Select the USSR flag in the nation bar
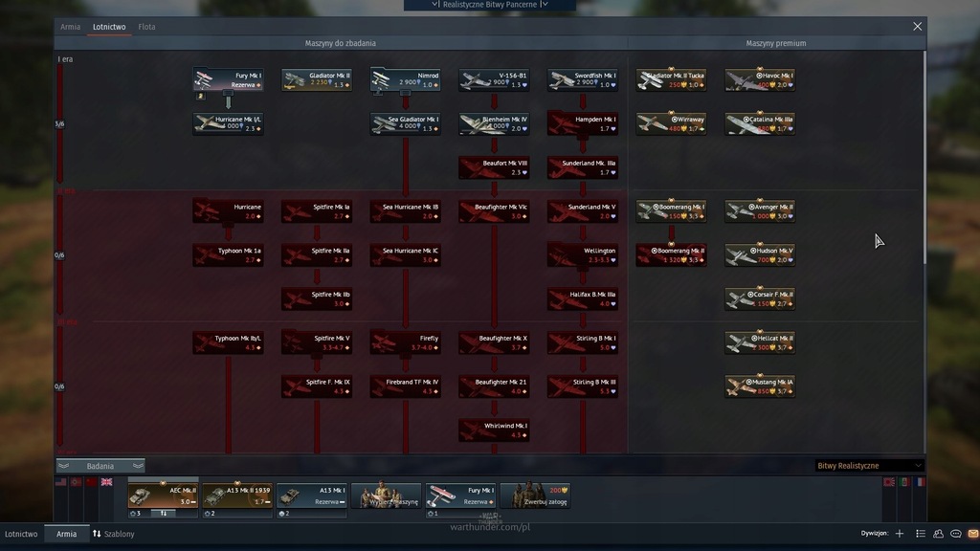This screenshot has height=551, width=980. (x=91, y=482)
